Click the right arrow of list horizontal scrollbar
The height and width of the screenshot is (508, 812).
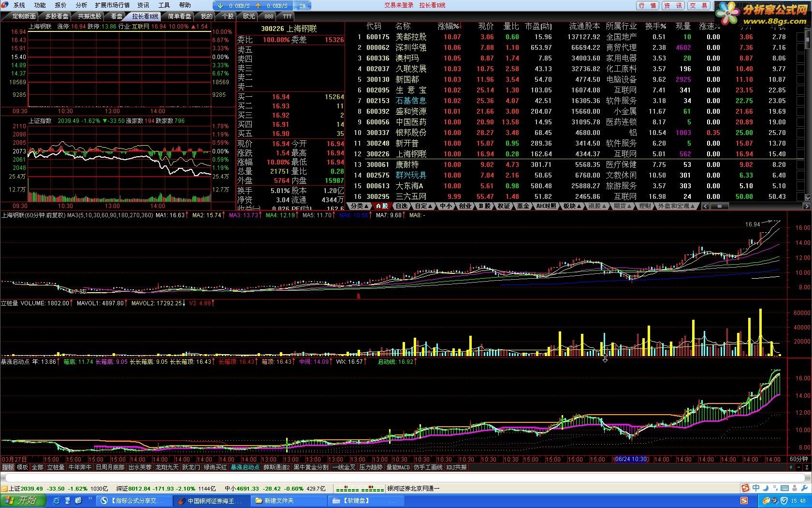click(807, 206)
